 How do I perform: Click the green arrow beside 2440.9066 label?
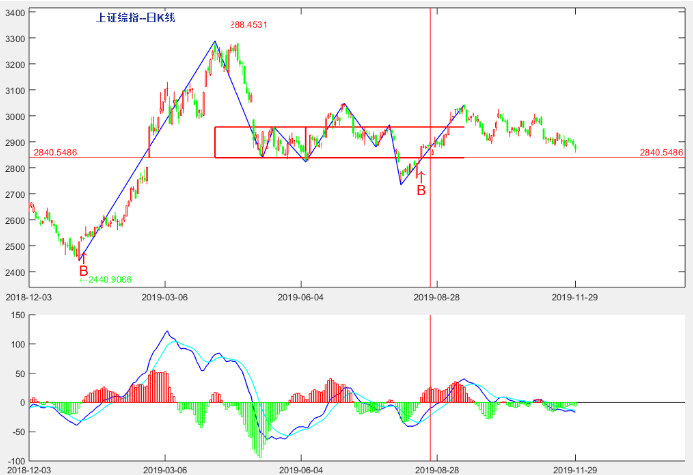[x=83, y=281]
